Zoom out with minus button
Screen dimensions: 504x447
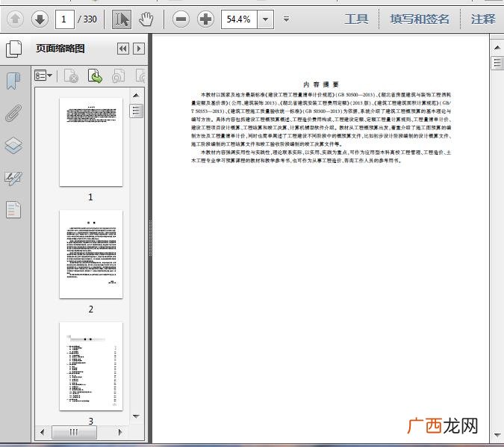(x=181, y=19)
